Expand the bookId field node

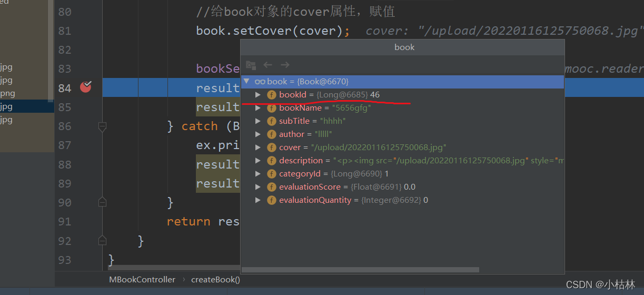tap(258, 95)
